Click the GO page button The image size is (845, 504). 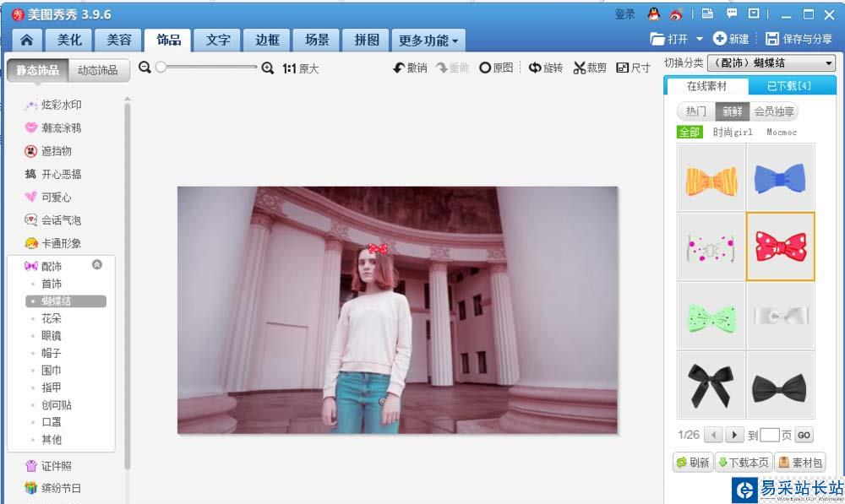(x=804, y=435)
